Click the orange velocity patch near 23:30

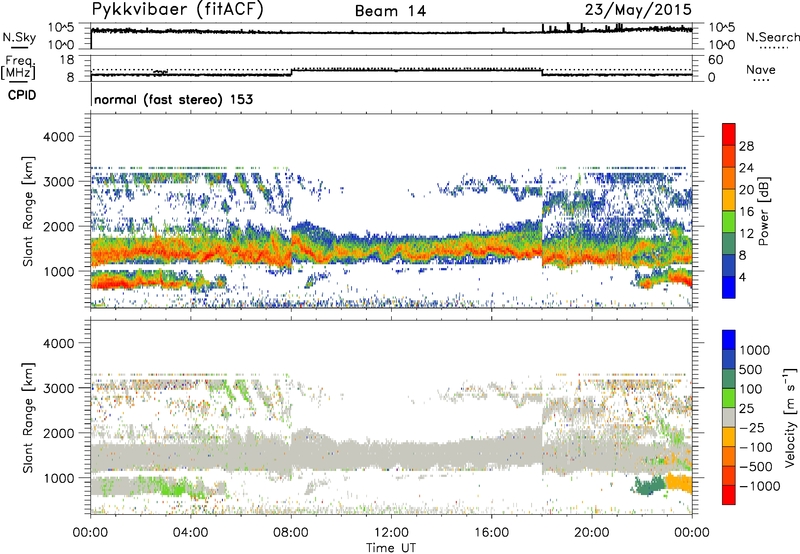click(679, 483)
